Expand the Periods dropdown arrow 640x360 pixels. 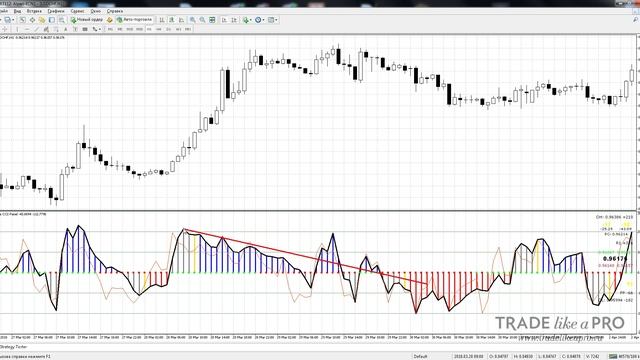pos(263,20)
